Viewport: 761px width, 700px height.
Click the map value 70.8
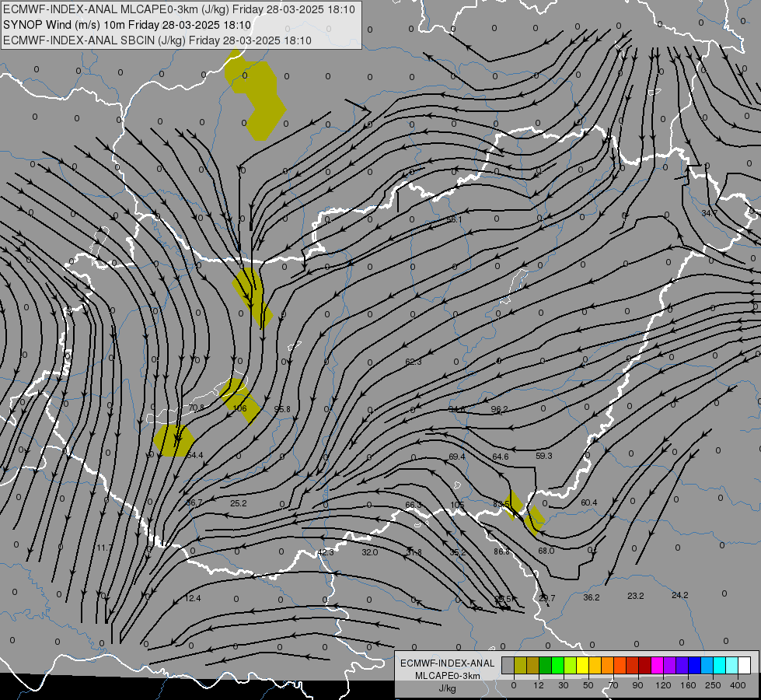(196, 408)
